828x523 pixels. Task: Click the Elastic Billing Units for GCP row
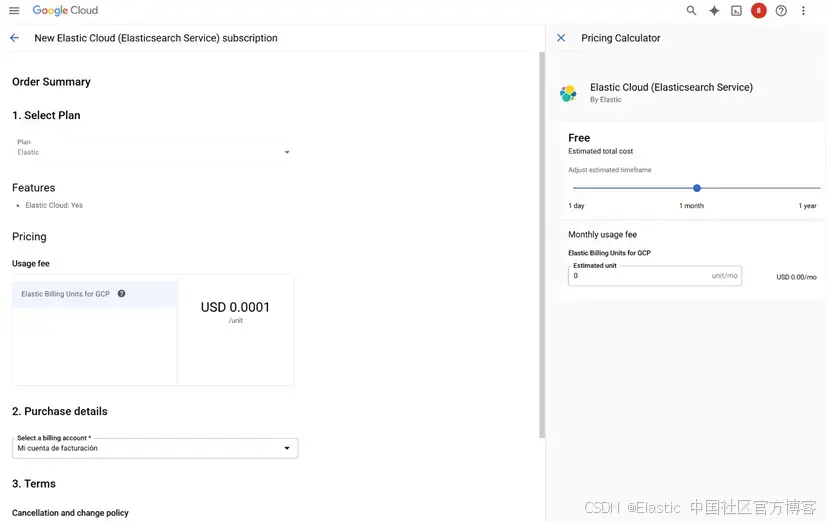tap(95, 294)
